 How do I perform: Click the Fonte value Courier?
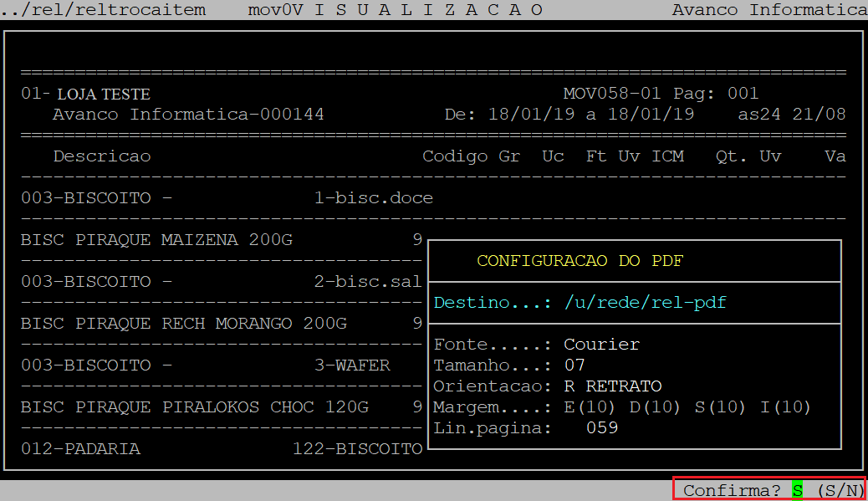(x=601, y=345)
